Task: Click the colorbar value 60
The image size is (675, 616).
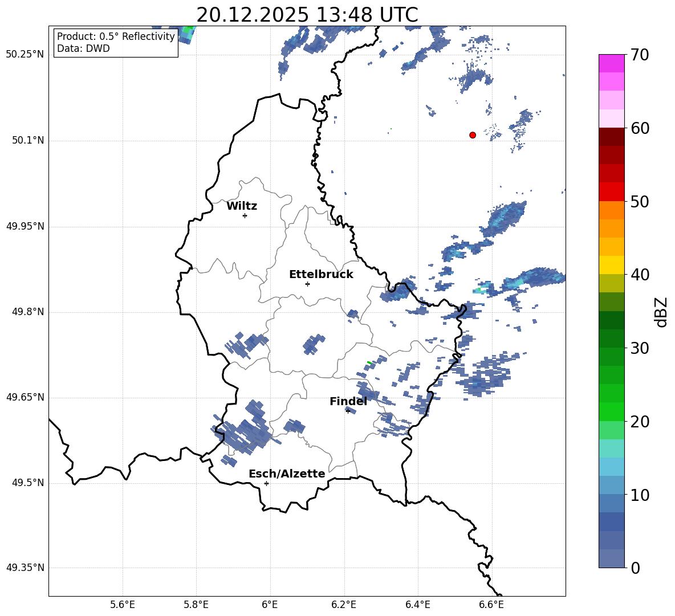Action: tap(640, 128)
